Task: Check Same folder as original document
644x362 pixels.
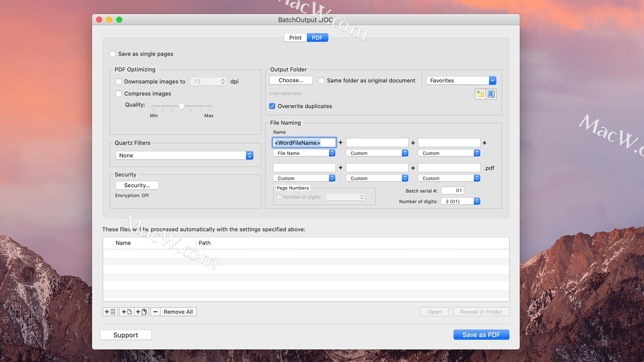Action: [x=321, y=80]
